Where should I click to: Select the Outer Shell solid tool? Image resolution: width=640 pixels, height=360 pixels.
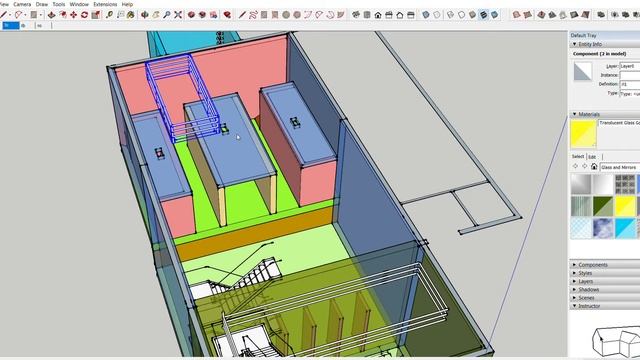point(601,15)
